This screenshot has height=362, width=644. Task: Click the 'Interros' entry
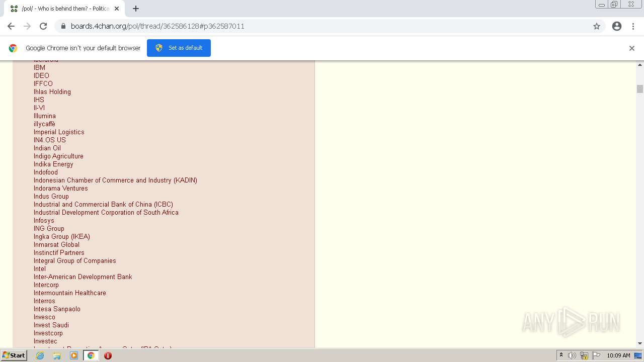click(x=44, y=301)
